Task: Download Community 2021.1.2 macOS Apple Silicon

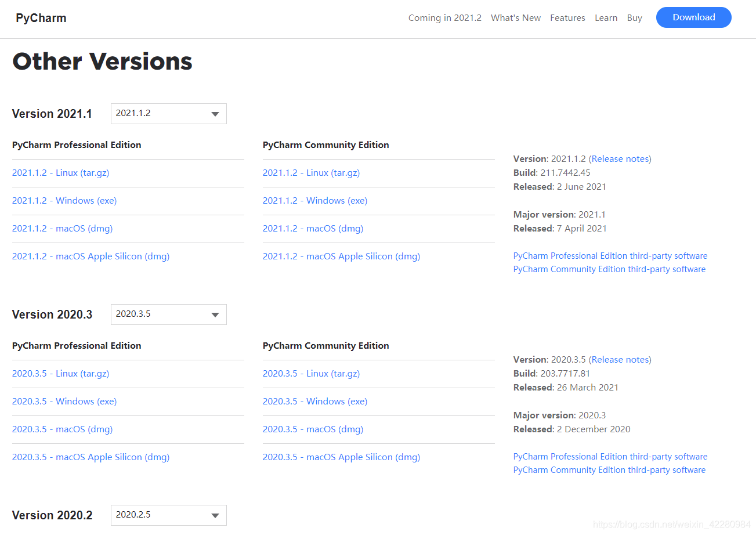Action: (342, 256)
